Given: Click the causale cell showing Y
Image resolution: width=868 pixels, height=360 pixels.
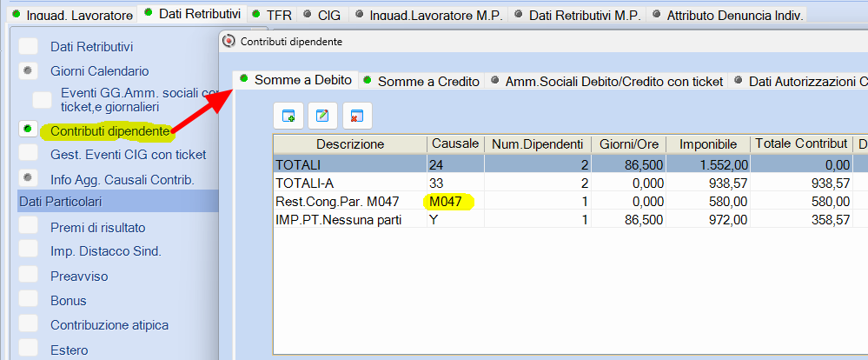Looking at the screenshot, I should (x=455, y=219).
